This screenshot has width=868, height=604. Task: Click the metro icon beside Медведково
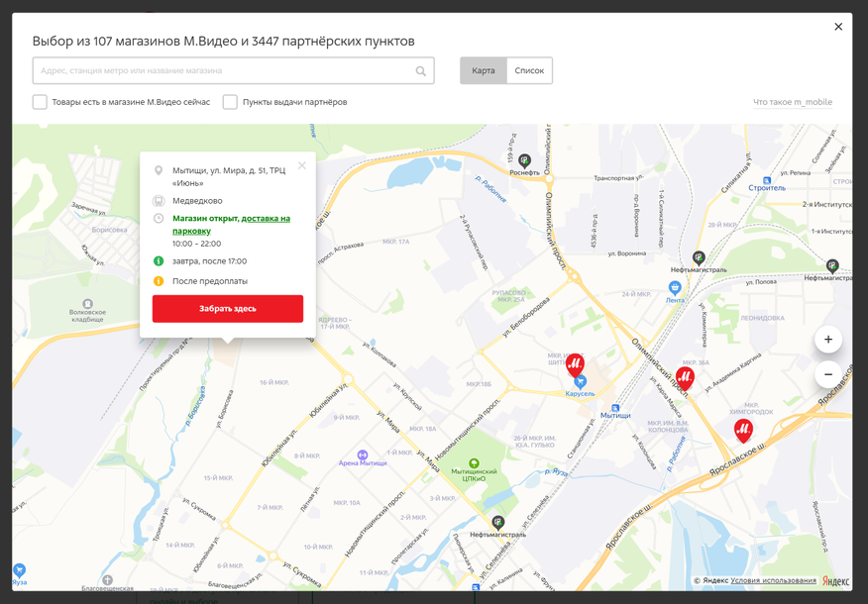(x=159, y=201)
